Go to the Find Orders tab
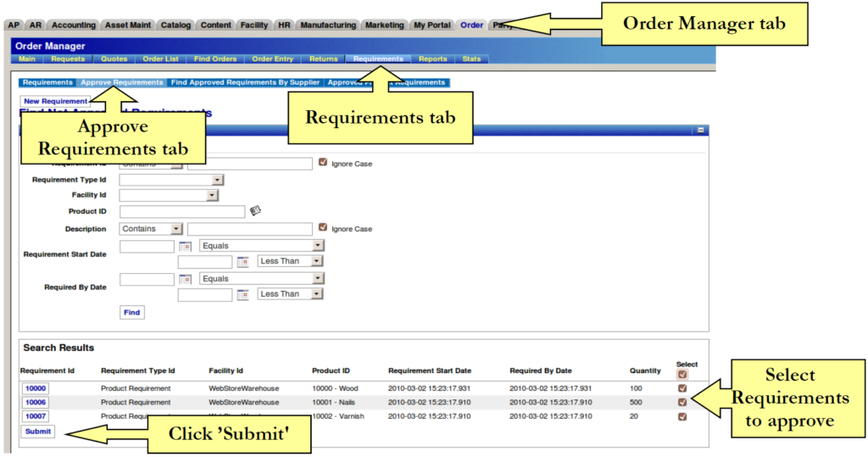868x457 pixels. point(214,59)
